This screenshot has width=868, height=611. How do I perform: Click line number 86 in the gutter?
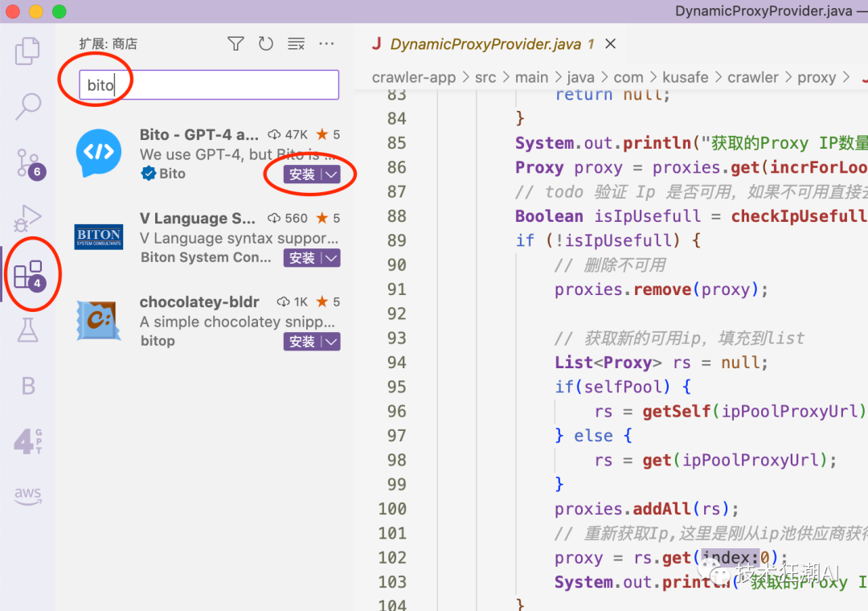pos(396,167)
